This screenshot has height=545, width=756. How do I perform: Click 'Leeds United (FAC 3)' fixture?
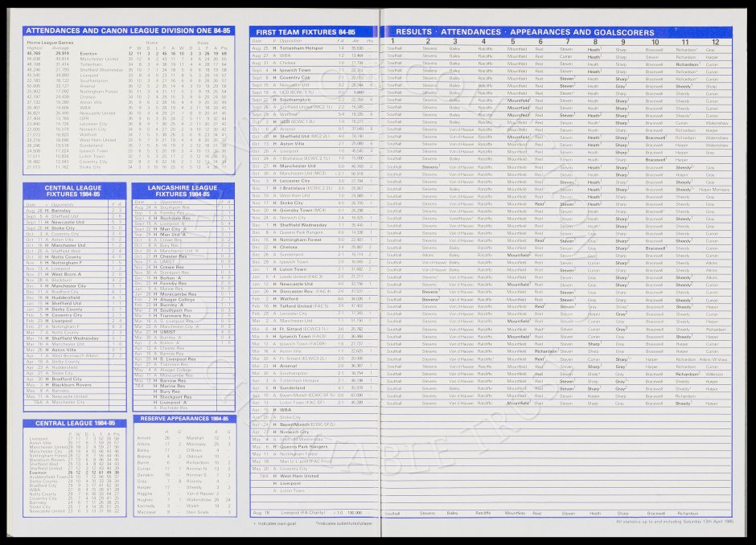click(301, 277)
